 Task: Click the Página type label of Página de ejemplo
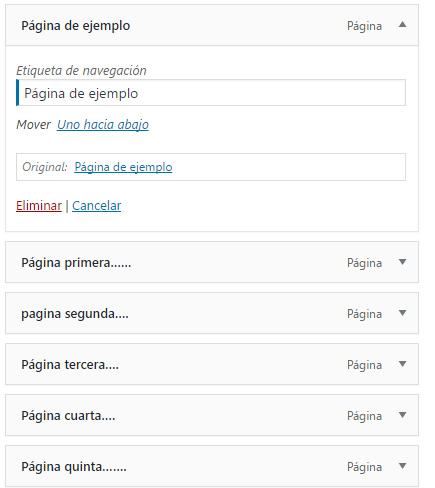[x=364, y=26]
